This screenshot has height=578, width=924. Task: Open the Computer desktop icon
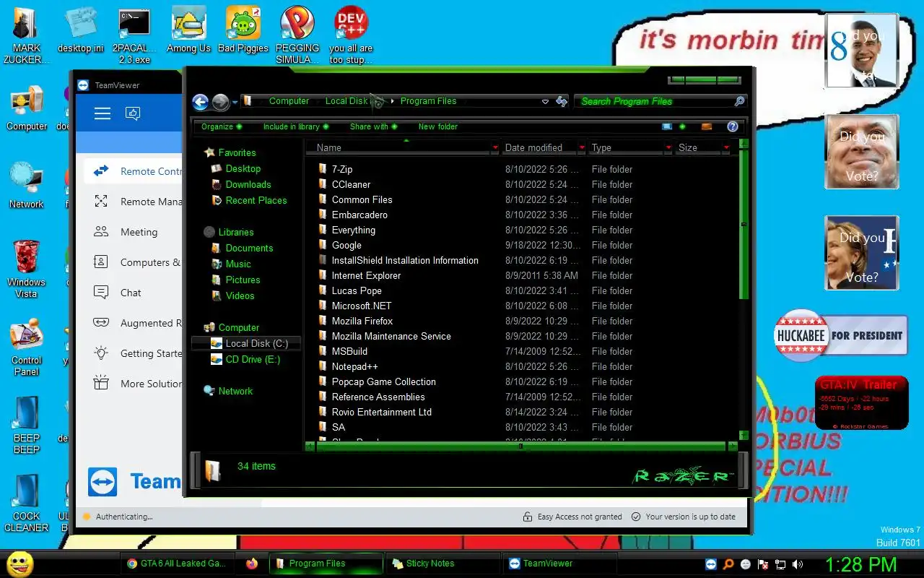pos(27,108)
